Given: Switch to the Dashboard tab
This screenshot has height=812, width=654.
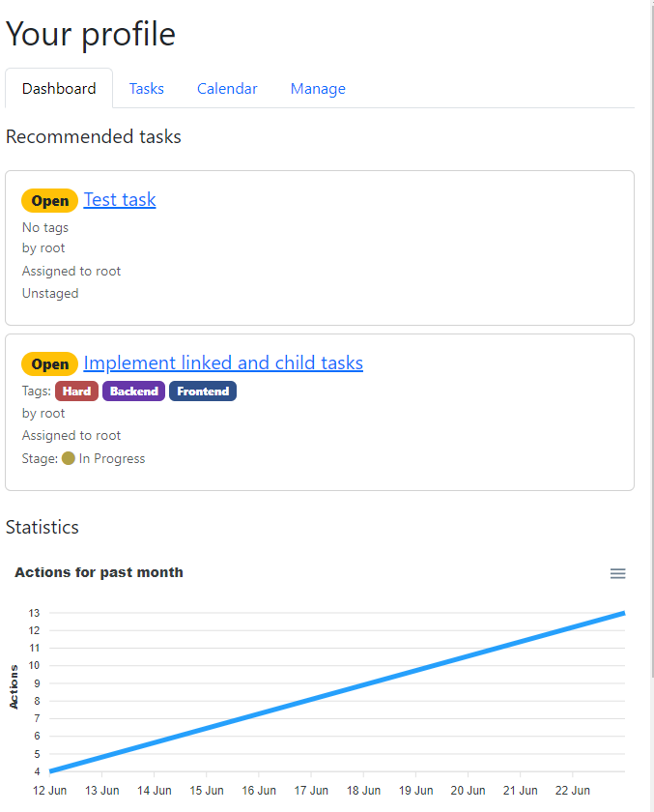Looking at the screenshot, I should pos(59,89).
